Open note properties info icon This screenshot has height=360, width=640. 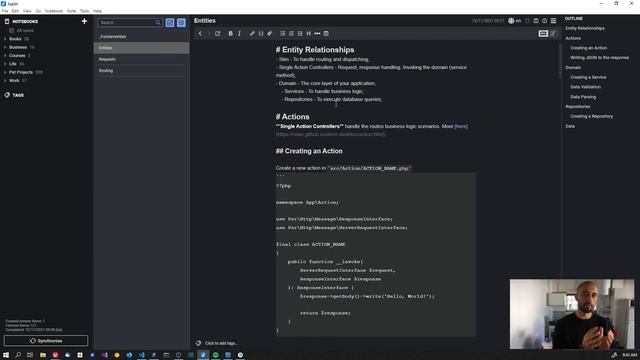click(x=544, y=21)
